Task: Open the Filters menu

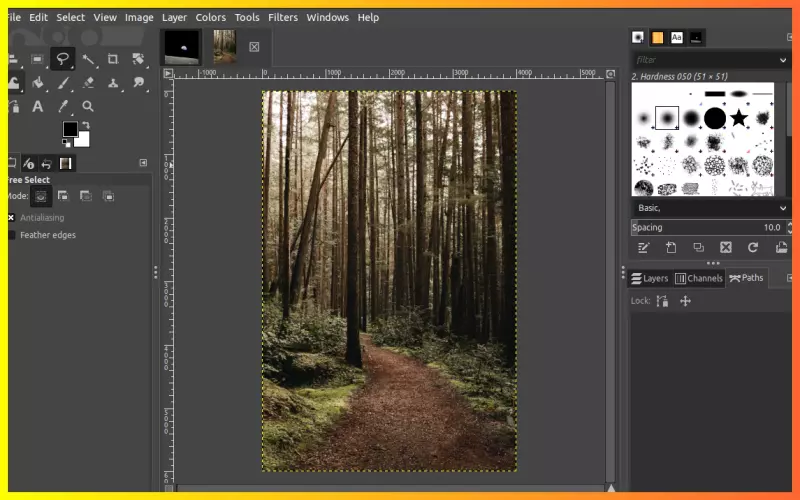Action: (x=283, y=17)
